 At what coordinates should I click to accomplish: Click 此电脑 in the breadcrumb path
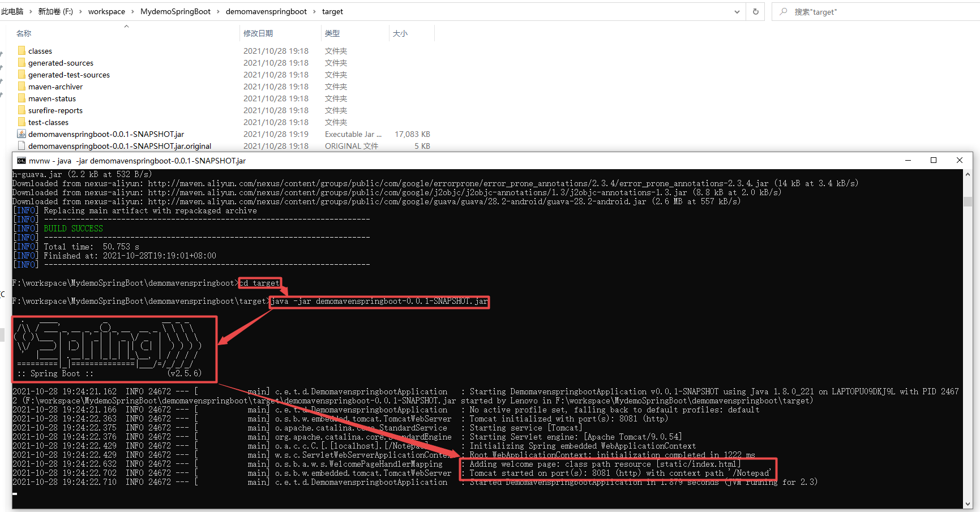(12, 11)
